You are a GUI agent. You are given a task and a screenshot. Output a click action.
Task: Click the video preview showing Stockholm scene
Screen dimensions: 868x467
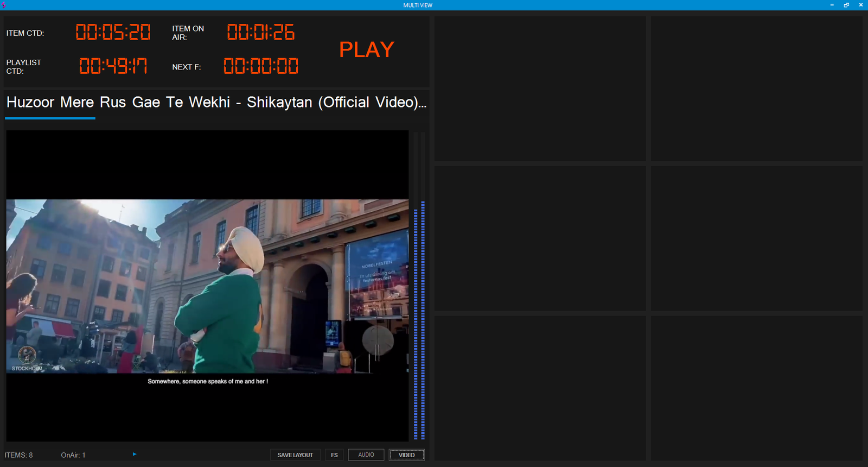click(x=207, y=286)
